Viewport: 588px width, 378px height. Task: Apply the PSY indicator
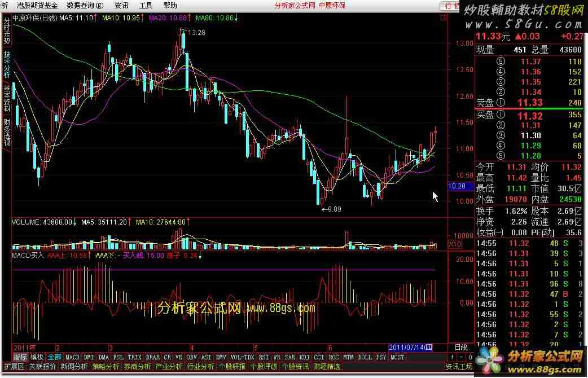(381, 357)
